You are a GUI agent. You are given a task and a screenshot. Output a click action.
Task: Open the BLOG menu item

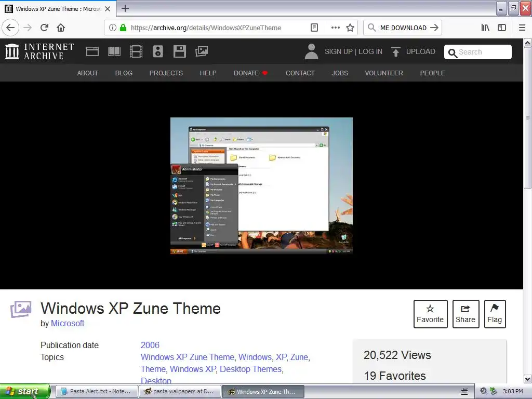pyautogui.click(x=124, y=73)
